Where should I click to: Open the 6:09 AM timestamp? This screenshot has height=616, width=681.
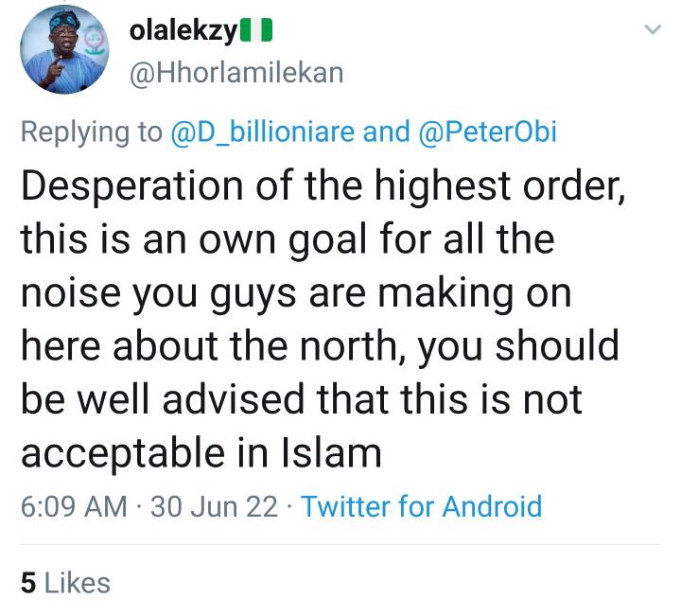point(73,506)
